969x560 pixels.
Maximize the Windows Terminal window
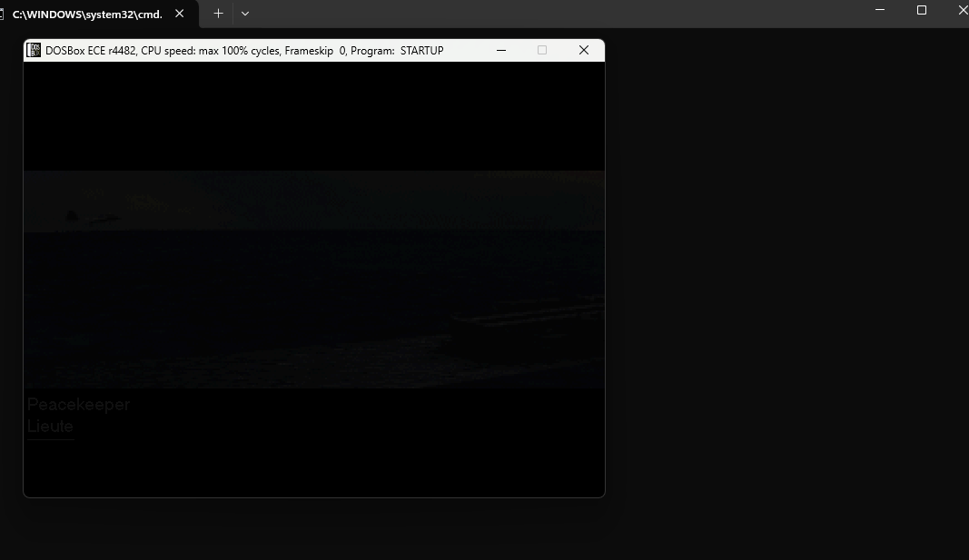tap(922, 10)
